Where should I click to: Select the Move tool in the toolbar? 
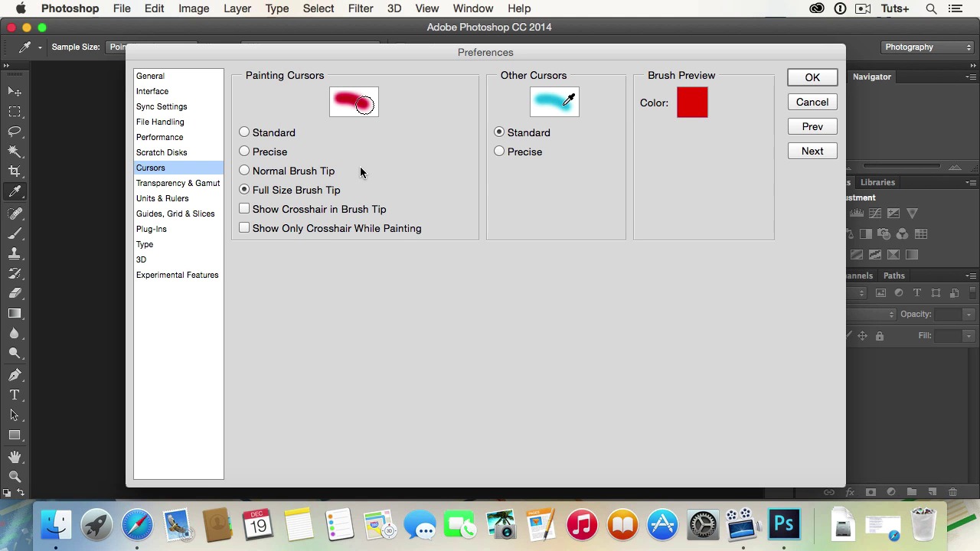(x=15, y=92)
